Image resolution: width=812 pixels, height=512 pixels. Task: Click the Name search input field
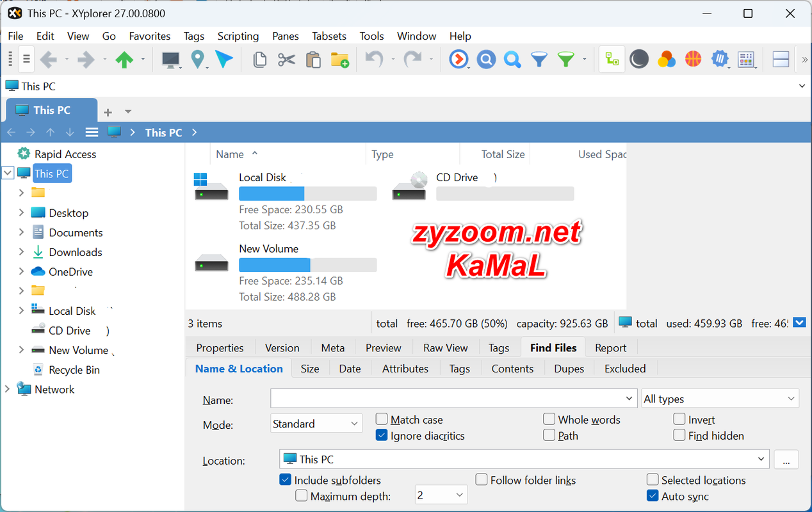click(x=454, y=399)
